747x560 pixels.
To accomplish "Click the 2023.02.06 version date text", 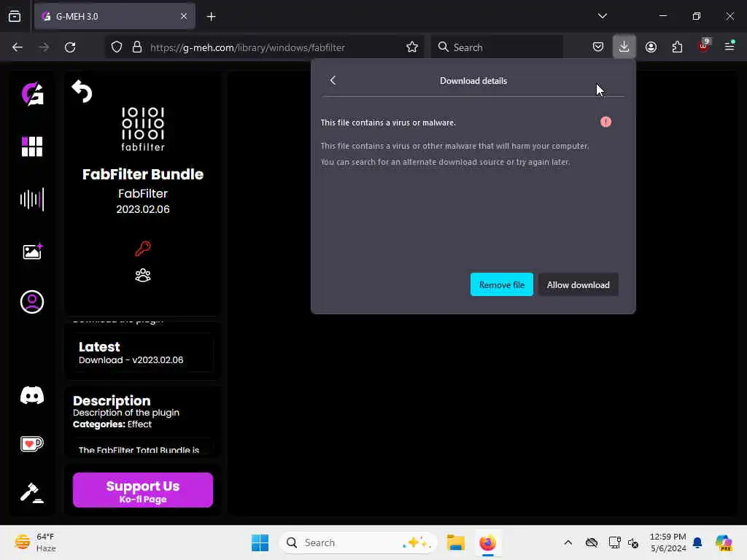I will click(143, 209).
